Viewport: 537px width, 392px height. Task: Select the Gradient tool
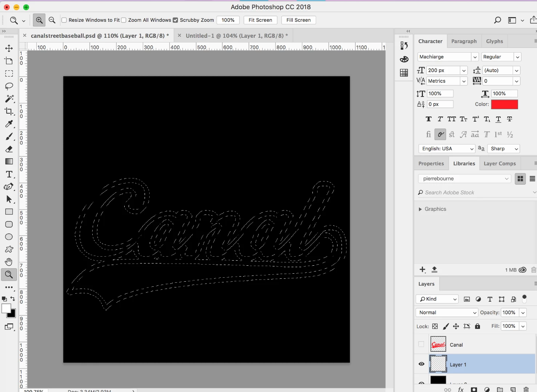tap(9, 162)
